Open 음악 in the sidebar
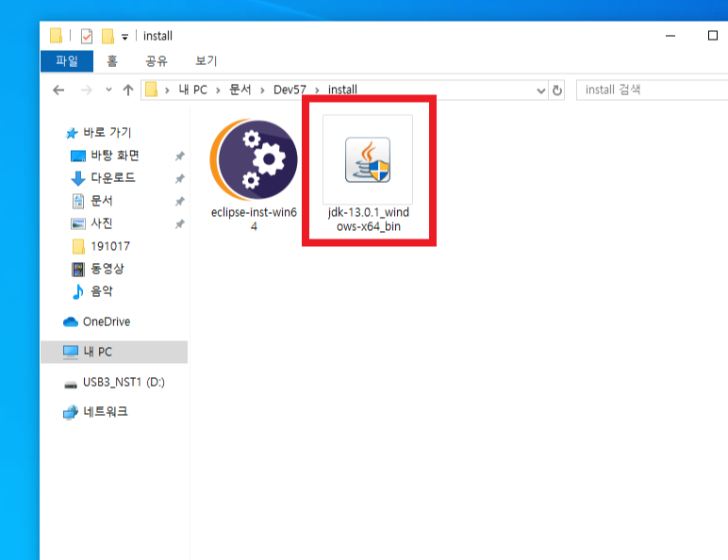 click(91, 291)
